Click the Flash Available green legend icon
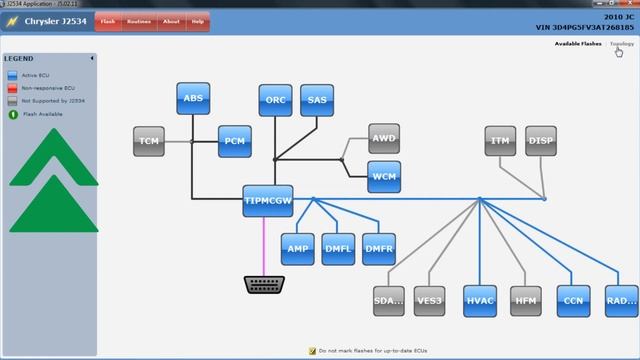 [x=13, y=115]
